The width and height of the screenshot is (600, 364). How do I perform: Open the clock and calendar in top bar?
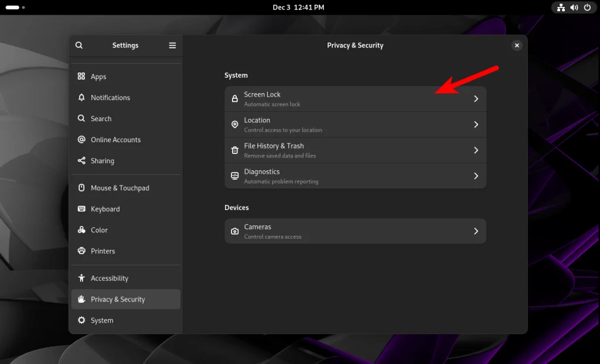(x=298, y=7)
